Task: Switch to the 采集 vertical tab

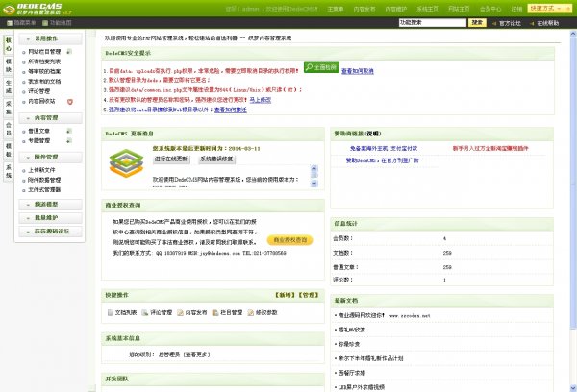Action: pyautogui.click(x=8, y=108)
